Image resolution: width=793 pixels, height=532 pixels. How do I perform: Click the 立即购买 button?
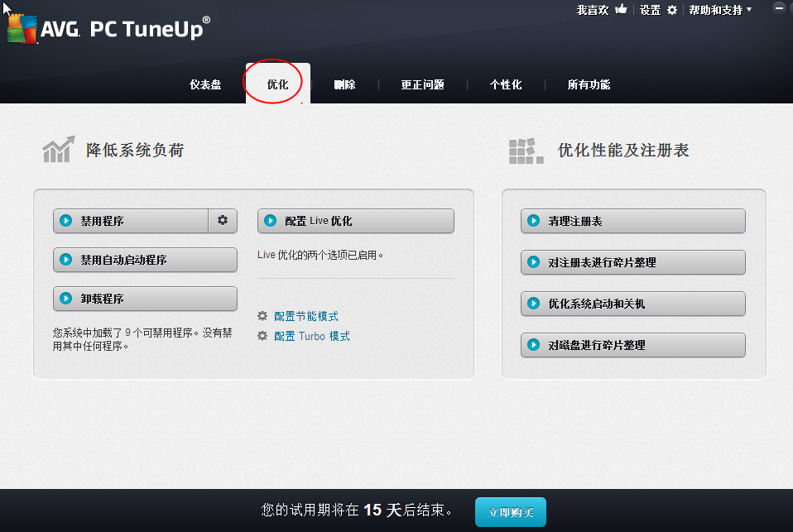510,512
